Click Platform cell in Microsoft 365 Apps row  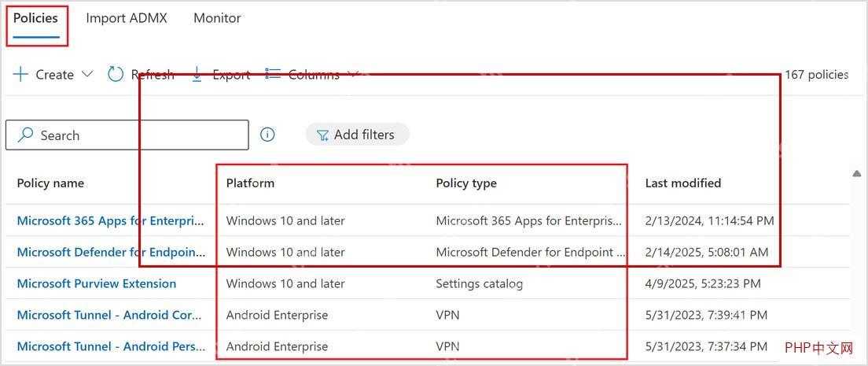285,220
